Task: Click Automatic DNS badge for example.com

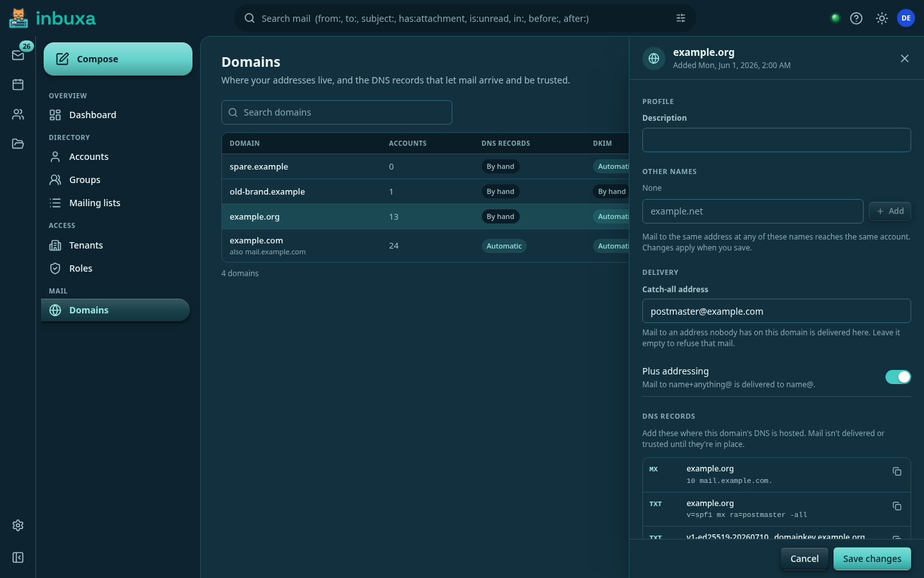Action: (x=504, y=246)
